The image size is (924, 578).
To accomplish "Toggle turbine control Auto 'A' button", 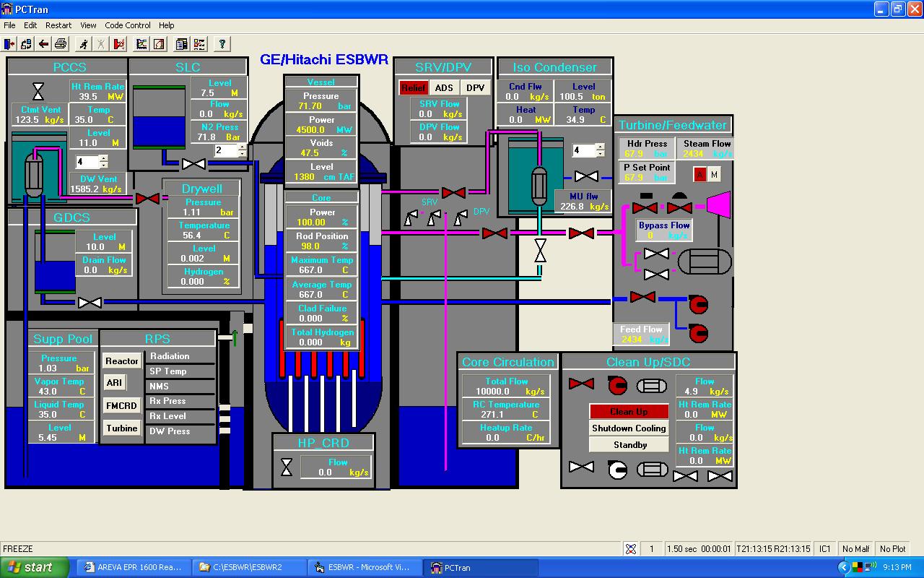I will pos(700,174).
